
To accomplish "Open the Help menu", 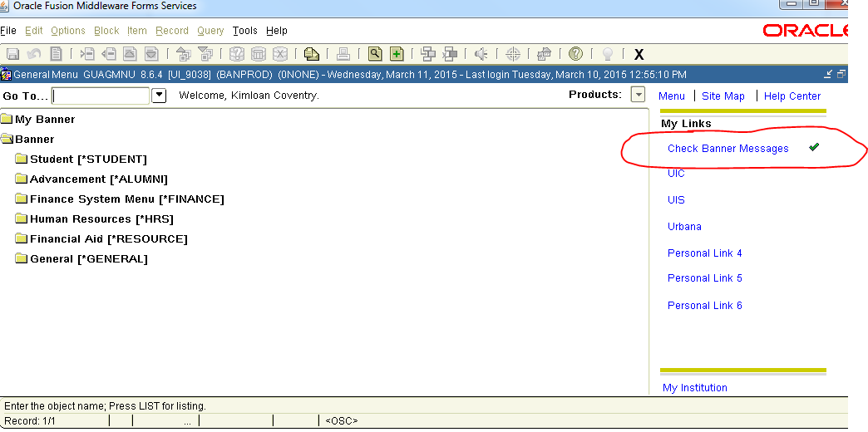I will coord(277,31).
